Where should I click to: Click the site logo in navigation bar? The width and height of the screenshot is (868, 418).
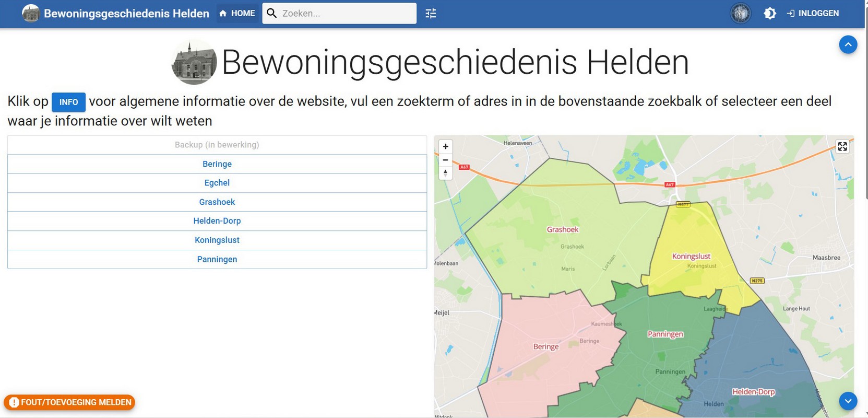(x=31, y=14)
